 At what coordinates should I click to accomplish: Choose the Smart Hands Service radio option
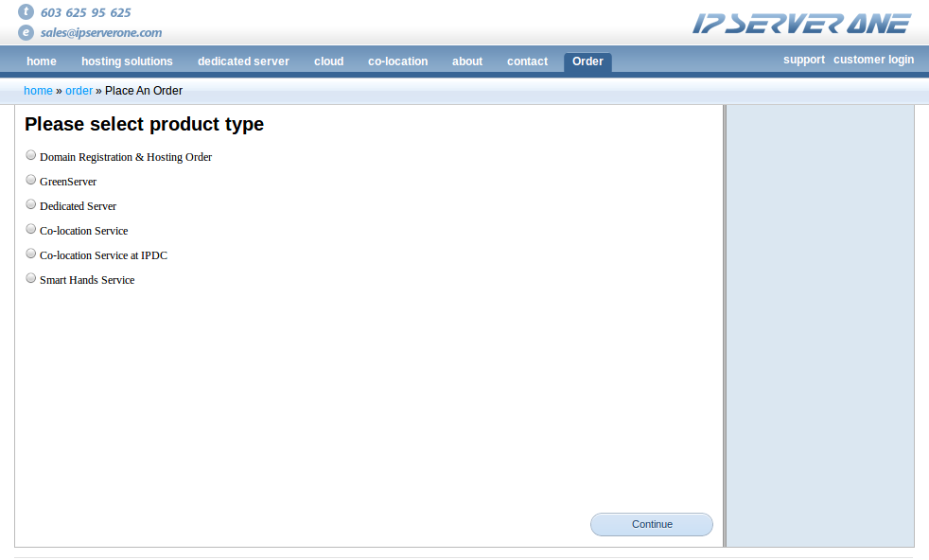(x=31, y=278)
